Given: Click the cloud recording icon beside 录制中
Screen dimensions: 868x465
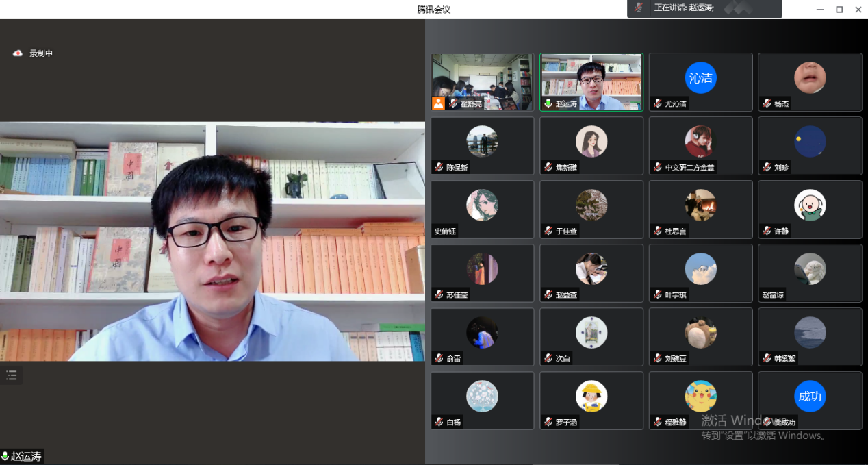Looking at the screenshot, I should click(x=18, y=53).
